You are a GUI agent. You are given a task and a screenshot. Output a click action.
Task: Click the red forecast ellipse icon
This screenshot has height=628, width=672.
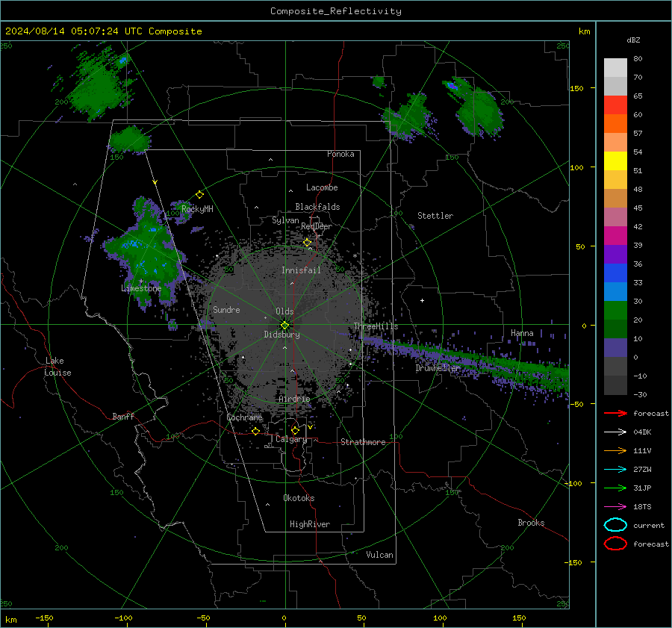[615, 544]
